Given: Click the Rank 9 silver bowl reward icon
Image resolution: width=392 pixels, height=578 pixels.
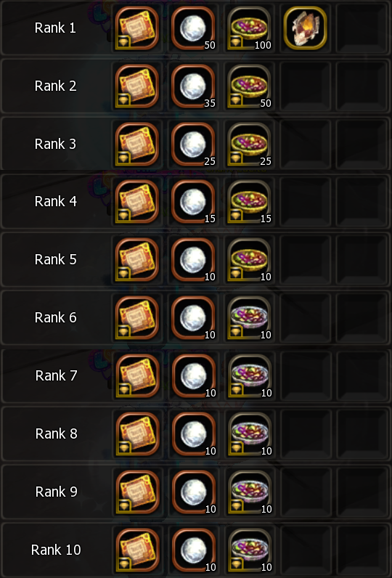Looking at the screenshot, I should click(x=250, y=492).
